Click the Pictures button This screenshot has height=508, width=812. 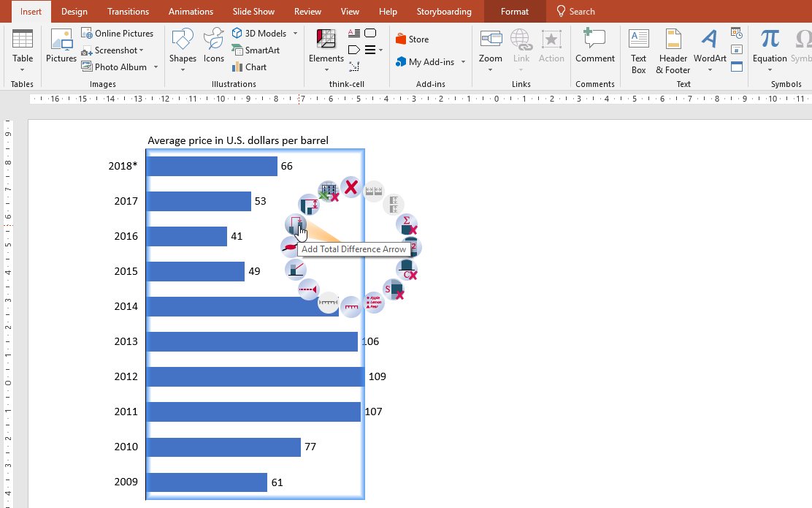tap(61, 45)
